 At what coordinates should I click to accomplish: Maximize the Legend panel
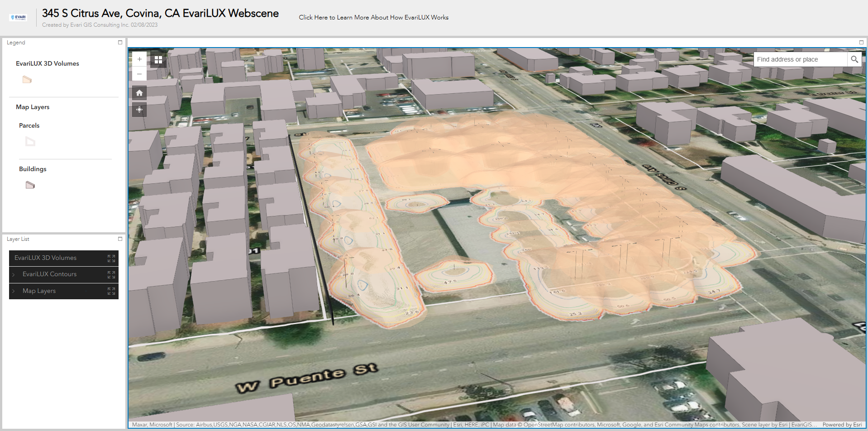tap(120, 42)
